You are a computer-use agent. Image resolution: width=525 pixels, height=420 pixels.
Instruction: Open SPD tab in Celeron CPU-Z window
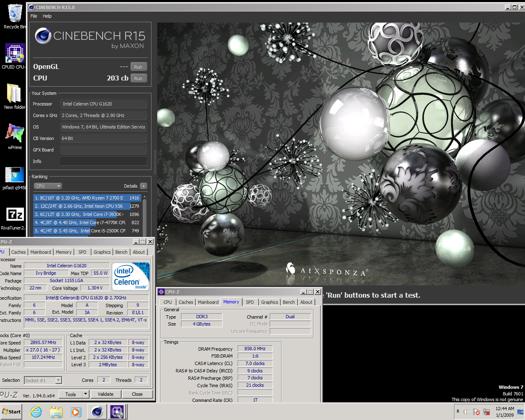pos(83,252)
